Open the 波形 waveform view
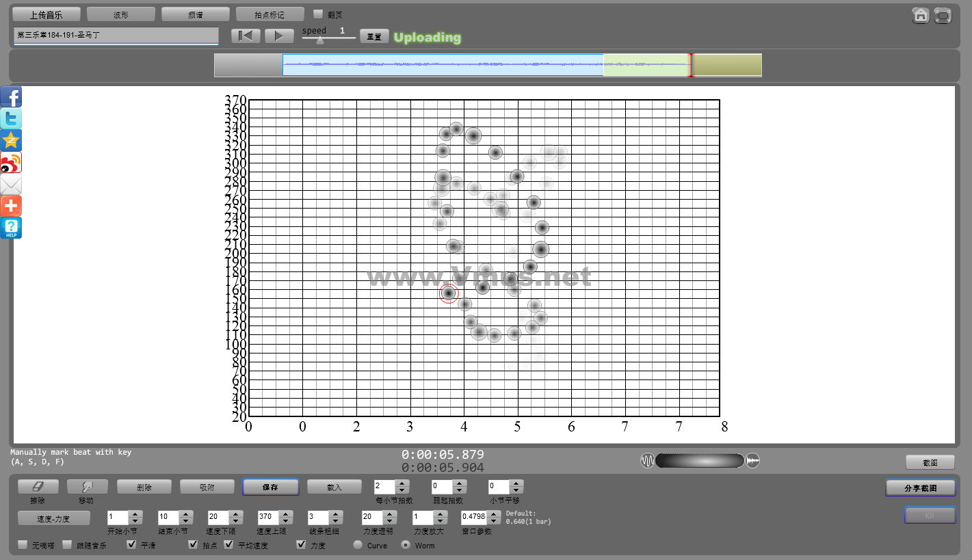972x560 pixels. 121,14
